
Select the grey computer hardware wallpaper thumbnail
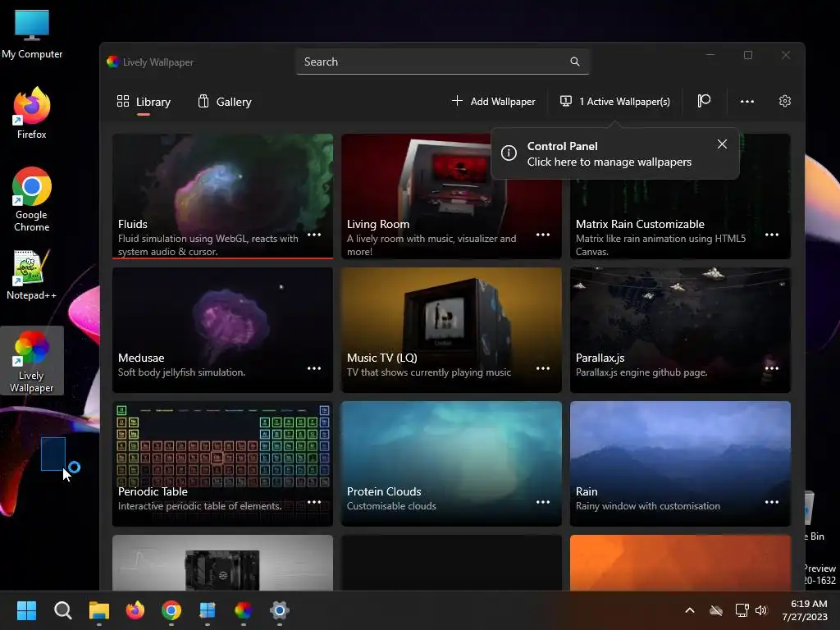pos(222,563)
